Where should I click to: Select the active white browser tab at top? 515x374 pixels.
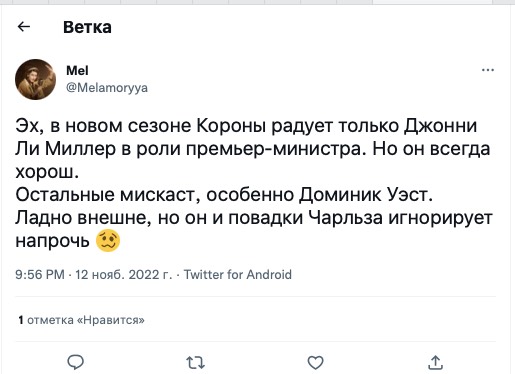[432, 2]
